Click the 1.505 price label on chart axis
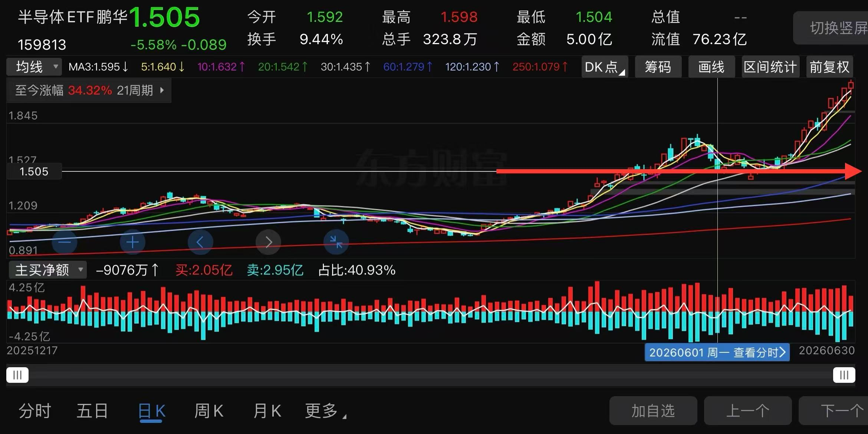 pos(34,171)
